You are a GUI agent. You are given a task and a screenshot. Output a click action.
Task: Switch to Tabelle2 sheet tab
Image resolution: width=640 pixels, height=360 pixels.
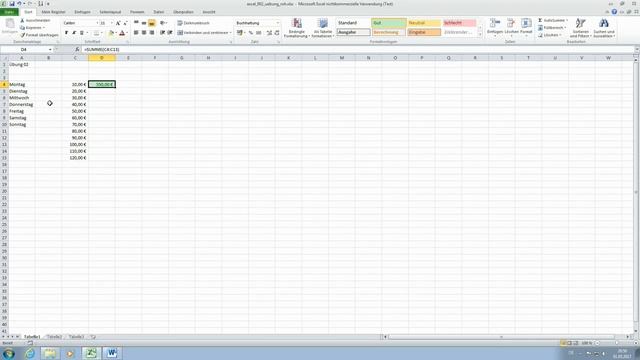click(x=54, y=337)
